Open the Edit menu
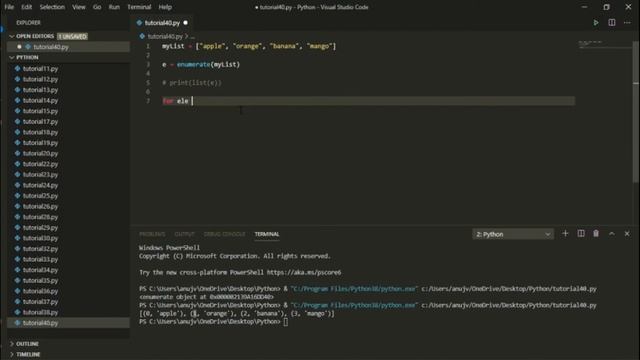Image resolution: width=640 pixels, height=360 pixels. (27, 7)
